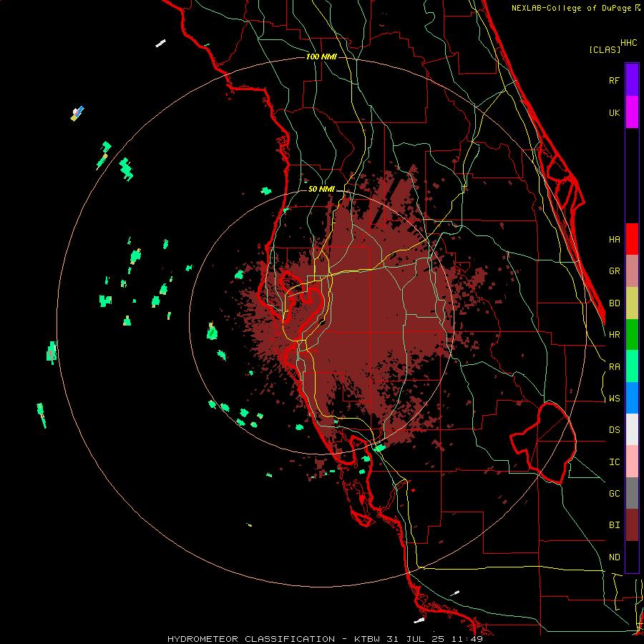Click the 'UK' legend label text
This screenshot has height=644, width=644.
point(614,112)
